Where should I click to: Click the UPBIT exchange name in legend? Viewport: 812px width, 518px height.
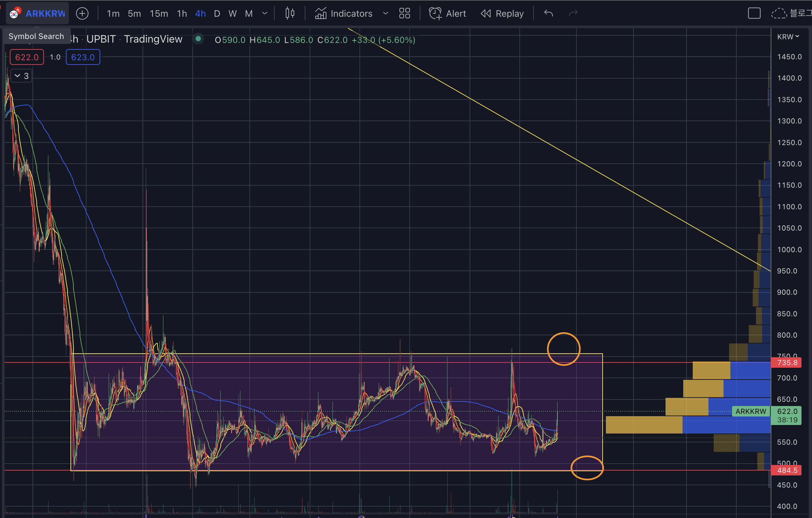(101, 39)
